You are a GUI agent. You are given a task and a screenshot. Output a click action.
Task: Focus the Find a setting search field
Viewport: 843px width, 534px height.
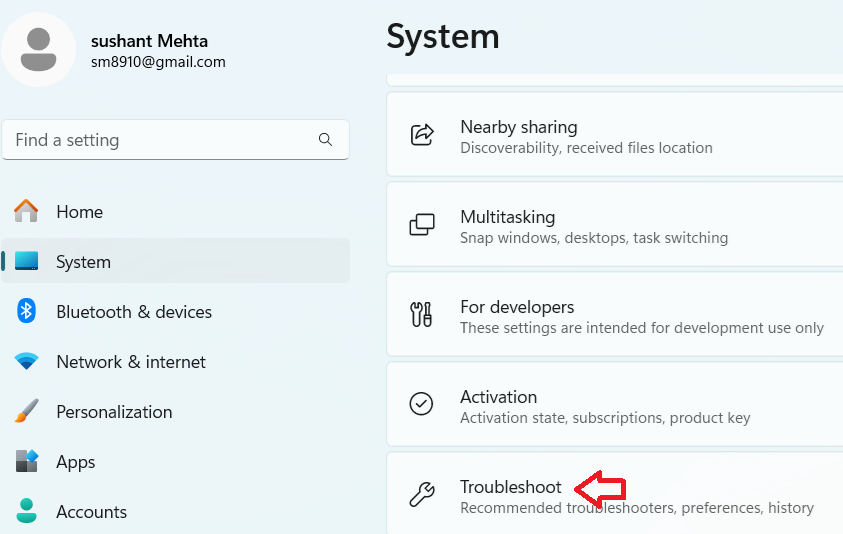tap(160, 140)
